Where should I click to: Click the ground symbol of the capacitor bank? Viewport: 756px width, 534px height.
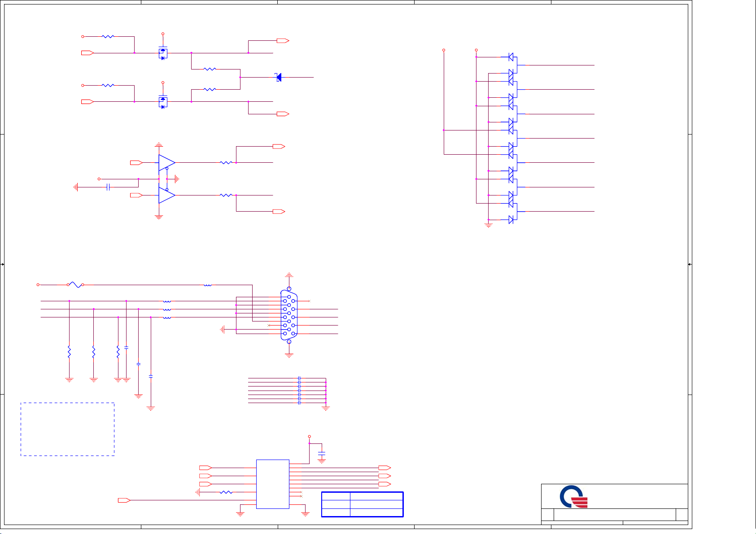(326, 408)
